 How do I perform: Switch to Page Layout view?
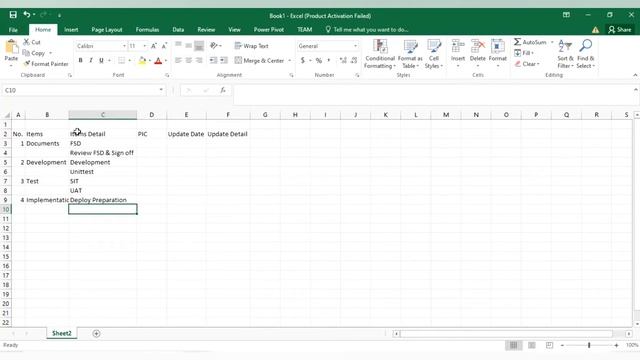532,345
